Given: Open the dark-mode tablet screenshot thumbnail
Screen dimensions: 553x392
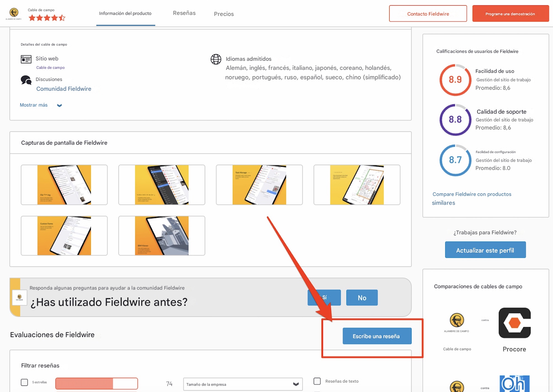Looking at the screenshot, I should 162,185.
